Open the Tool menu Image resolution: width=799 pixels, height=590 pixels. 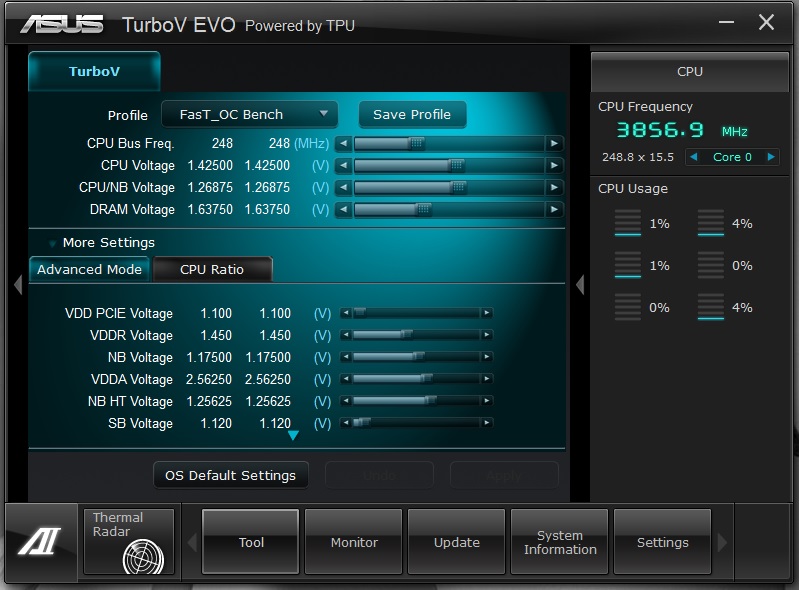click(x=251, y=542)
